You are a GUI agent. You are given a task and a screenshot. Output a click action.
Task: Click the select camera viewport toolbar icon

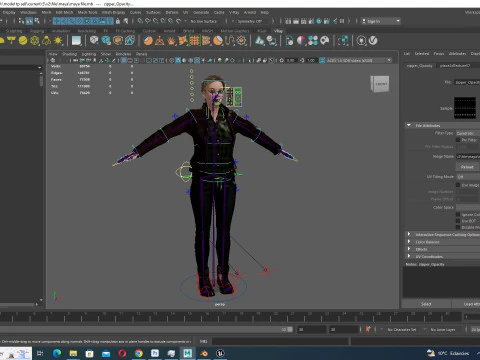pyautogui.click(x=53, y=60)
